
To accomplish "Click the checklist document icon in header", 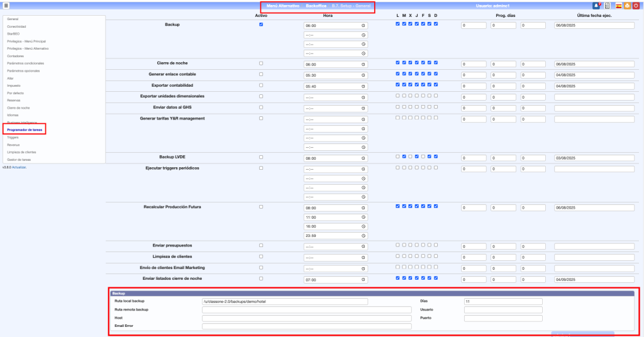I will (x=608, y=6).
